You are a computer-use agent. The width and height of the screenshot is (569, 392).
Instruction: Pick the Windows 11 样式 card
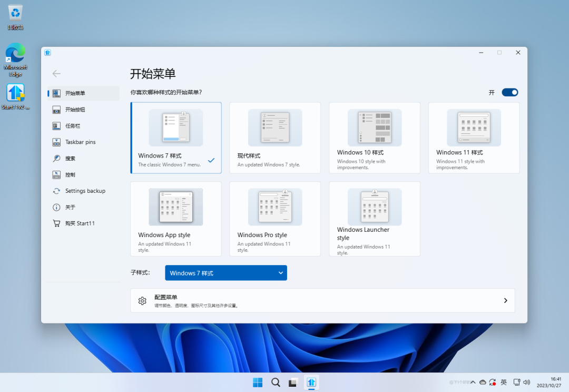[x=474, y=138]
